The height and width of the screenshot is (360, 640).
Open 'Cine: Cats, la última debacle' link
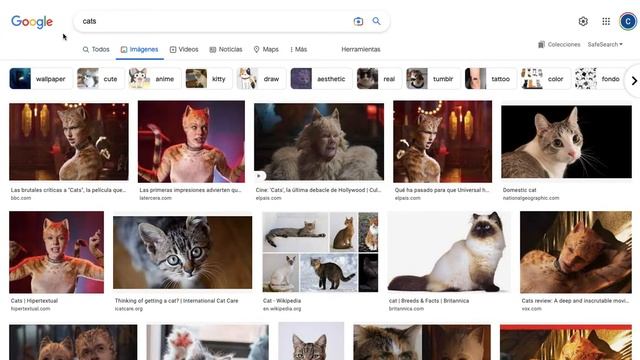coord(318,190)
